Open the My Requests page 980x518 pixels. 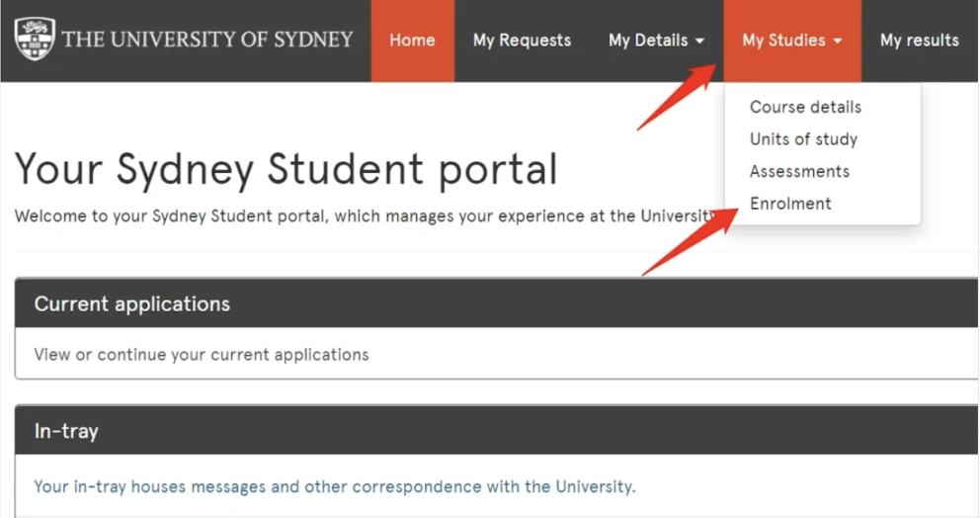pos(522,41)
